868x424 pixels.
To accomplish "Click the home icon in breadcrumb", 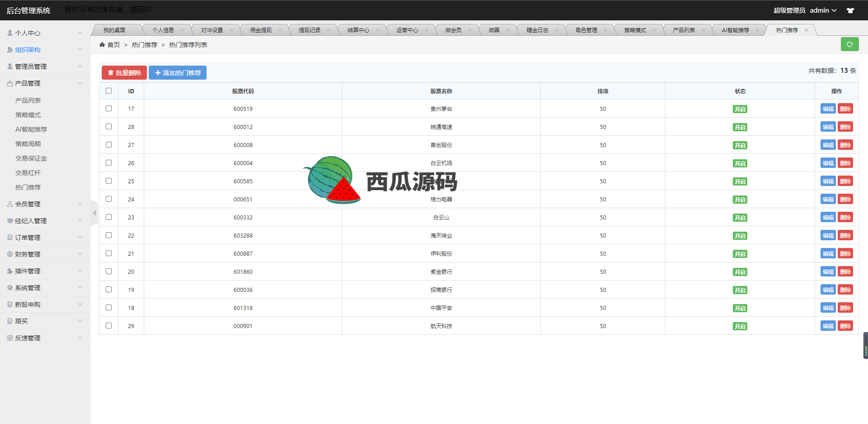I will (102, 44).
